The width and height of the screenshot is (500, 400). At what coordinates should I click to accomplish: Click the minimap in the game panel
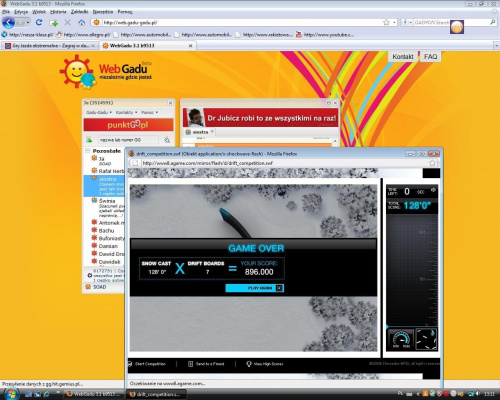tap(426, 339)
